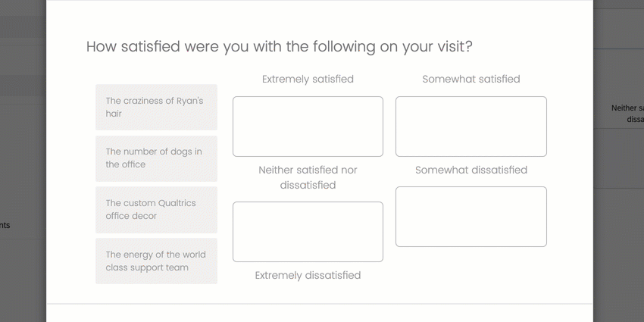
Task: Click the Neither satisfied nor dissatisfied drop box
Action: click(308, 232)
